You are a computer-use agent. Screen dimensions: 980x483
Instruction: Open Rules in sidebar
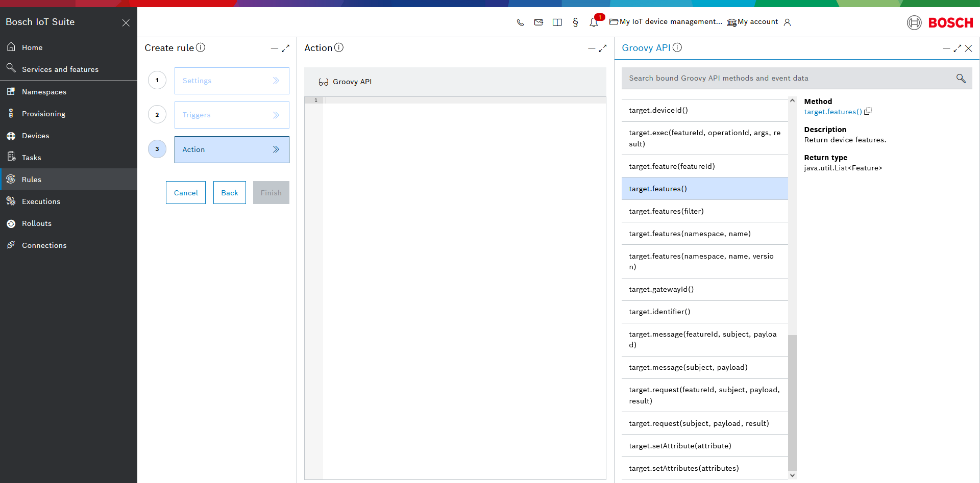(68, 180)
